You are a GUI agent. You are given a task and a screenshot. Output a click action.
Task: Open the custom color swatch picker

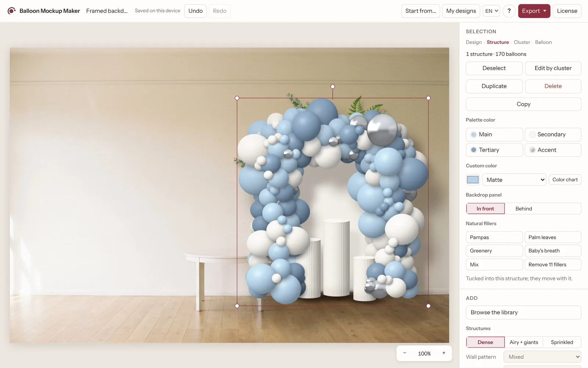point(473,180)
